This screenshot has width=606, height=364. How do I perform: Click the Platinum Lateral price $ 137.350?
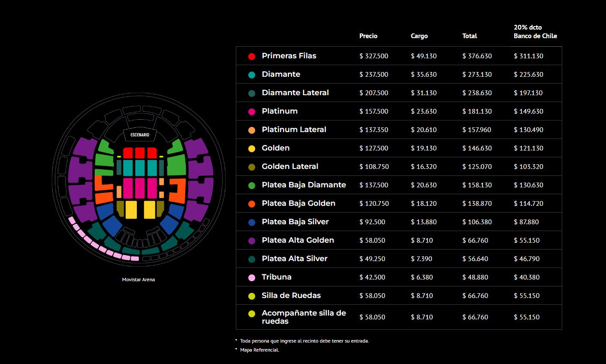point(374,129)
